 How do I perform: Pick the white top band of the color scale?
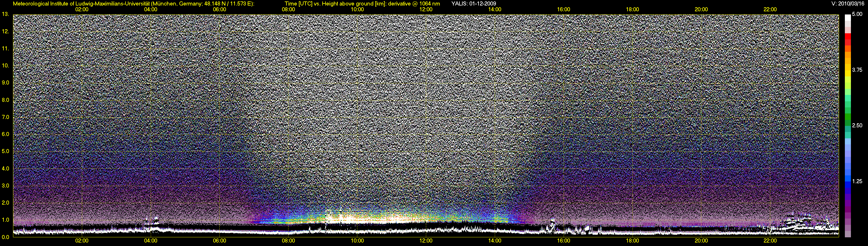[847, 18]
